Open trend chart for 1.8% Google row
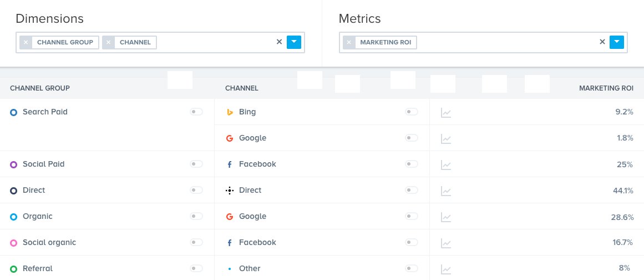Viewport: 644px width, 280px height. 446,139
